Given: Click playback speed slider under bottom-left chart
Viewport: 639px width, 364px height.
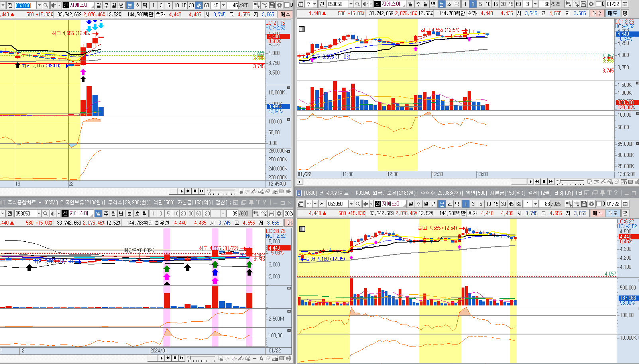Looking at the screenshot, I should [201, 358].
